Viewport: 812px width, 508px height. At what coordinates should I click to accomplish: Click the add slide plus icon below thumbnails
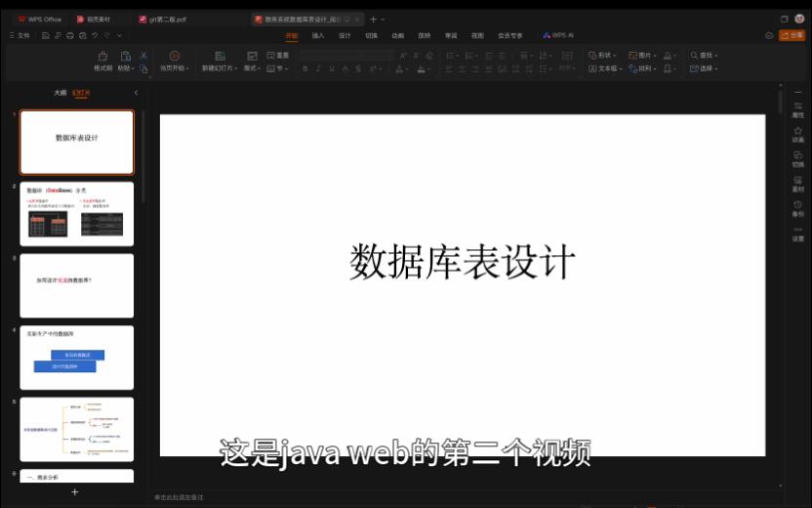75,492
